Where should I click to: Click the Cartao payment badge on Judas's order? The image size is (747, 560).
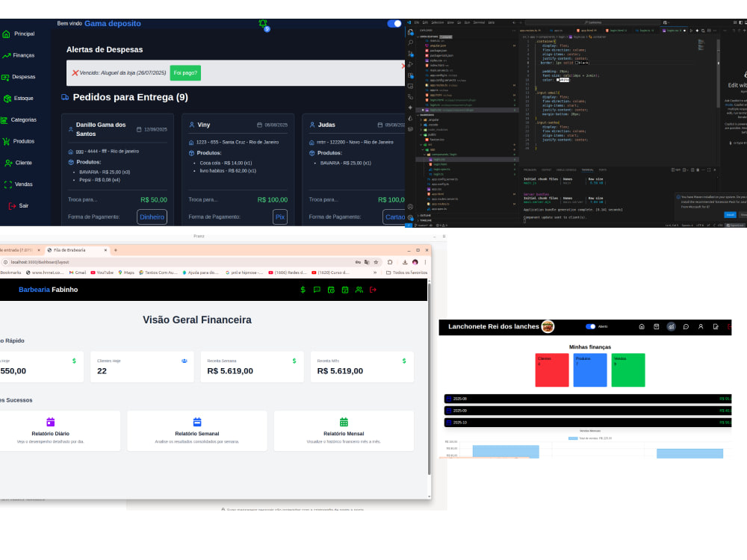(394, 217)
